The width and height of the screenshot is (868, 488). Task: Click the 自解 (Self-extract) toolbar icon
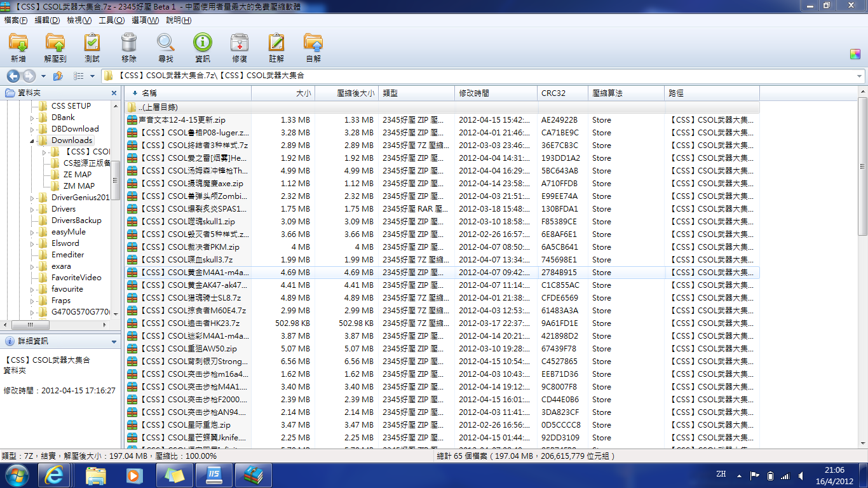pyautogui.click(x=313, y=43)
